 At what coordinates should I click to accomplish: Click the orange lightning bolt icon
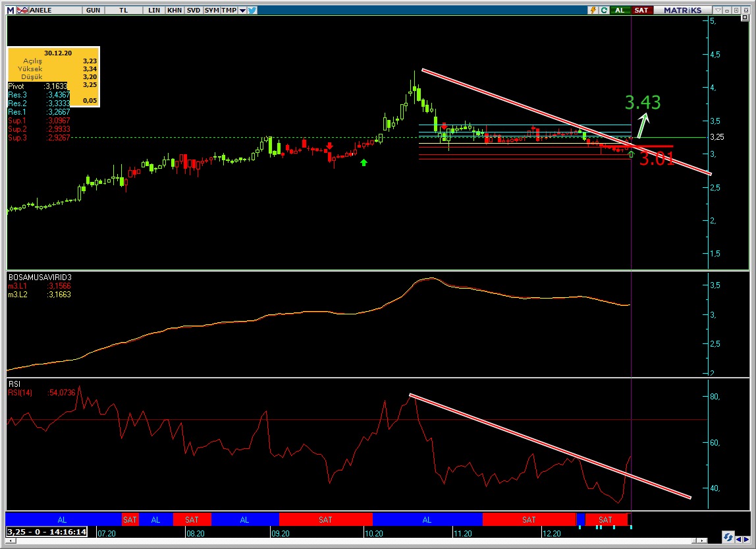pos(593,11)
